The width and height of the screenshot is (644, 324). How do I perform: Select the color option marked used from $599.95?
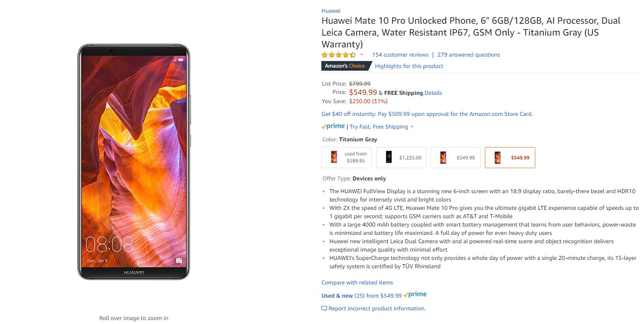point(346,158)
